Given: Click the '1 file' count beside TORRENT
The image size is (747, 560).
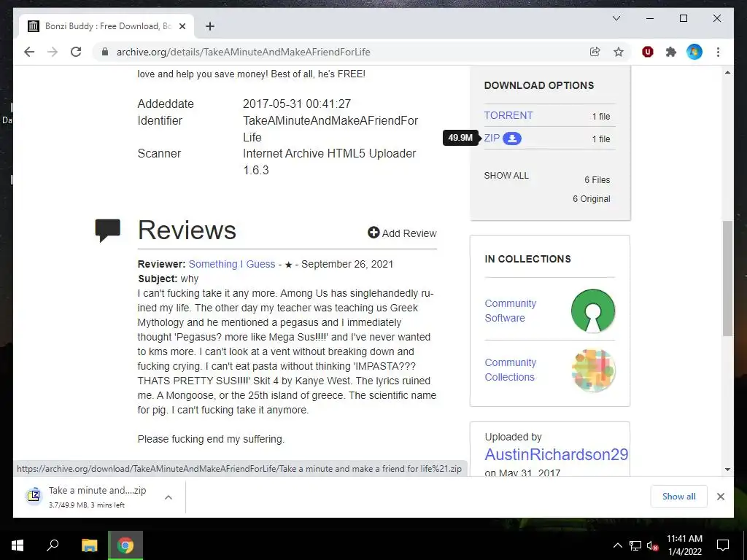Looking at the screenshot, I should 601,116.
